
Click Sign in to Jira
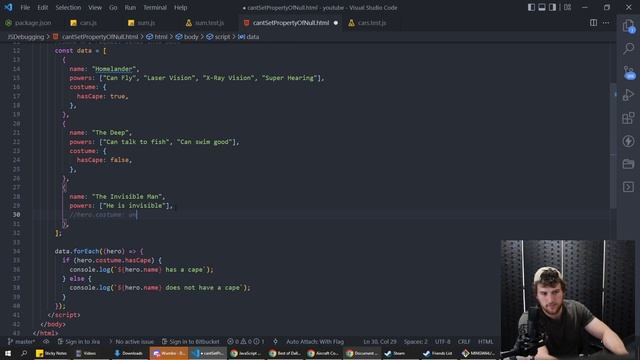79,342
